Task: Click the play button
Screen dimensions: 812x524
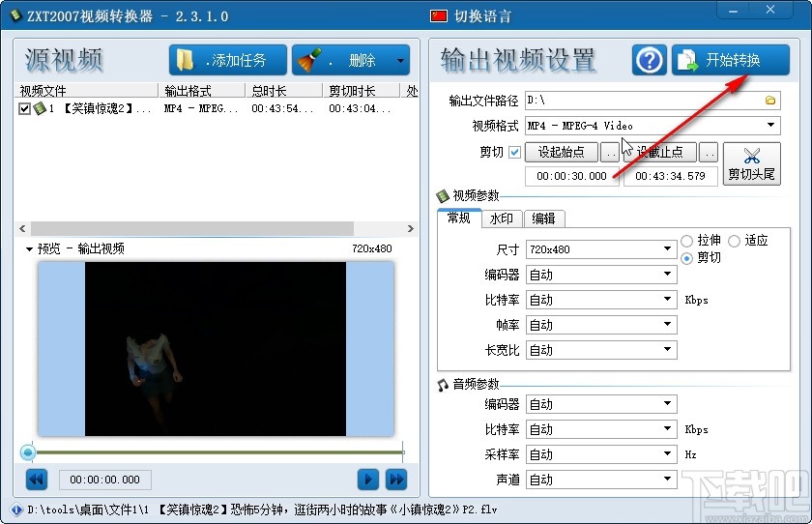Action: pyautogui.click(x=368, y=480)
